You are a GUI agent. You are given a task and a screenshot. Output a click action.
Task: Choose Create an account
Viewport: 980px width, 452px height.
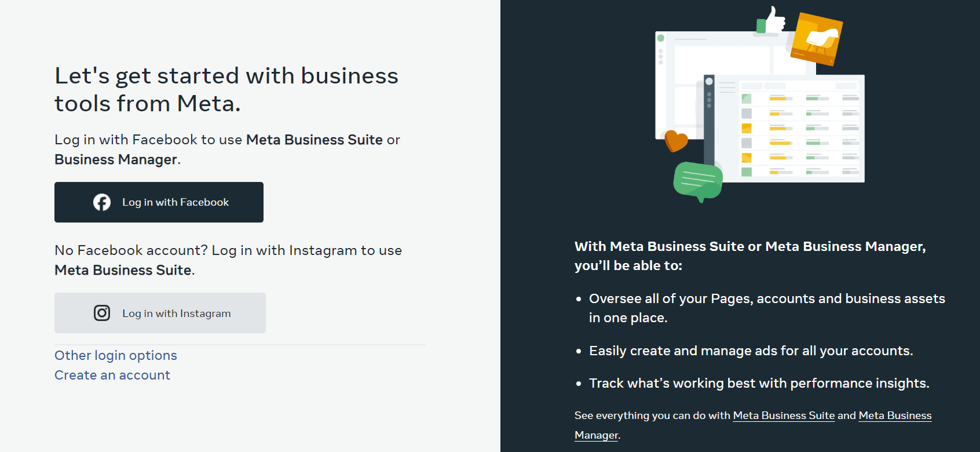pyautogui.click(x=112, y=375)
